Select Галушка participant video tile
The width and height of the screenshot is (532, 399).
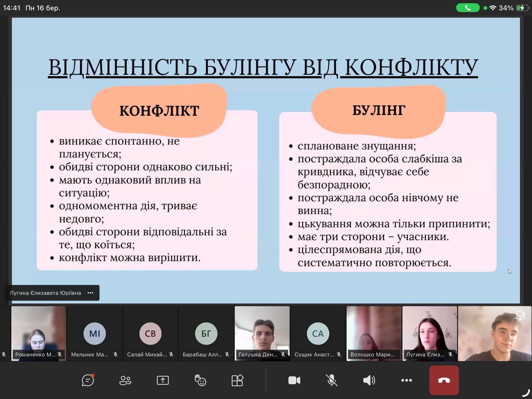(x=262, y=332)
